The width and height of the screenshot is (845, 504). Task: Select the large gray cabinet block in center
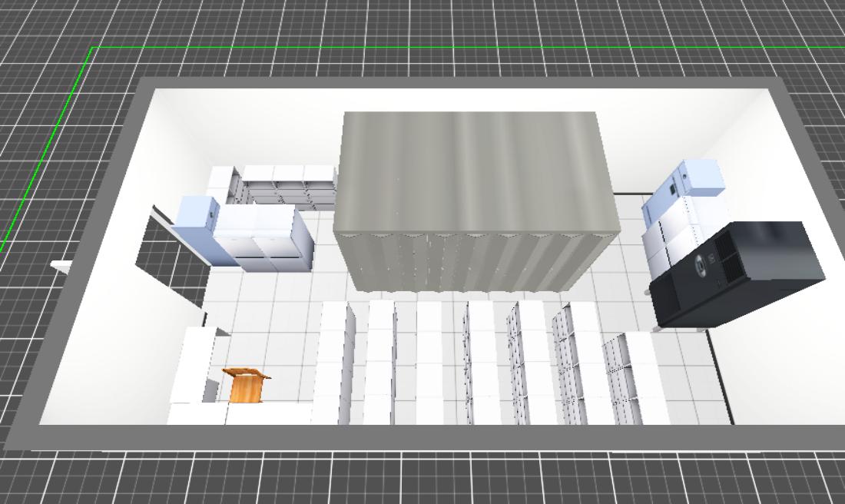[475, 200]
